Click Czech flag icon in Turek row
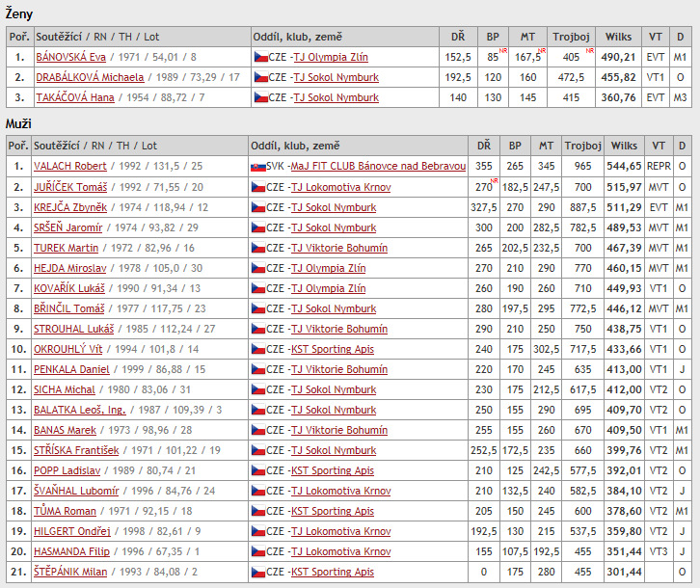Screen dimensions: 700x588 coord(258,249)
